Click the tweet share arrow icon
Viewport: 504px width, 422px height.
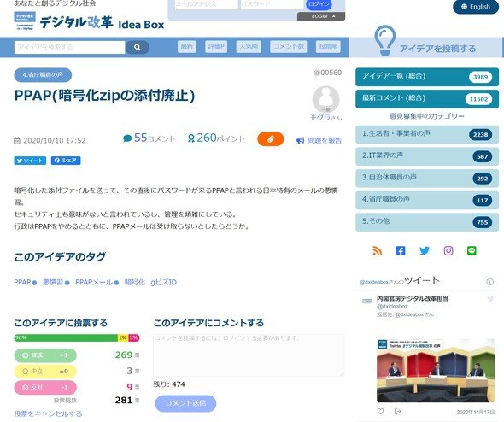click(x=397, y=412)
